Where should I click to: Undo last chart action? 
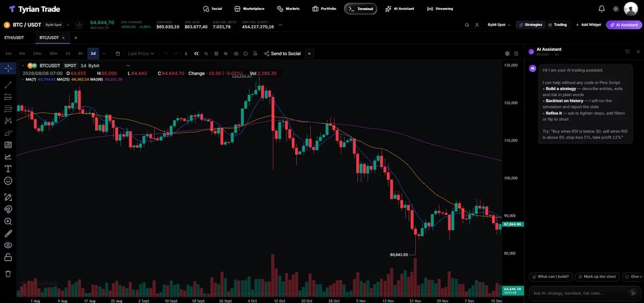[x=166, y=54]
